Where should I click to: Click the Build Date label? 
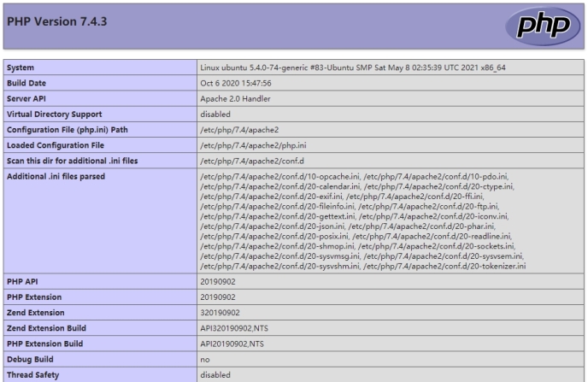point(26,83)
